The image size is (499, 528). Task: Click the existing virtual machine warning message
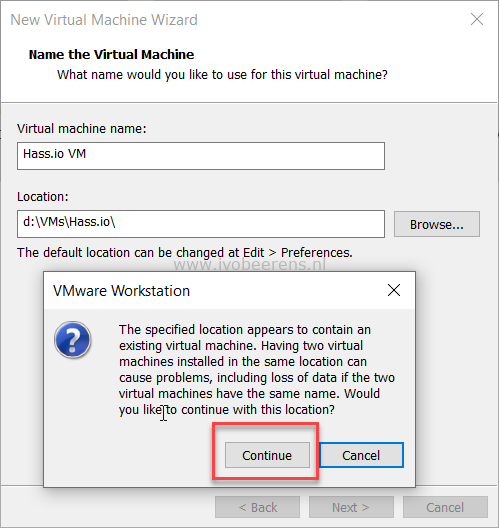coord(257,369)
